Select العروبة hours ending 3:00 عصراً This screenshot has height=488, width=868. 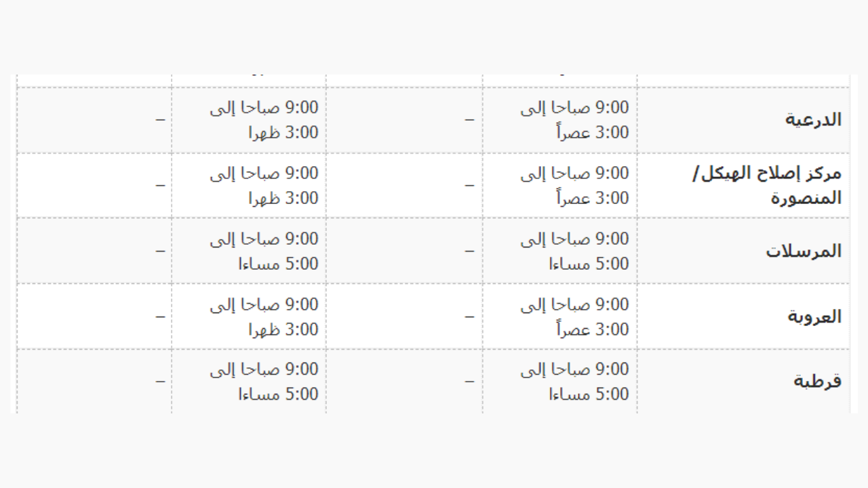click(x=574, y=317)
